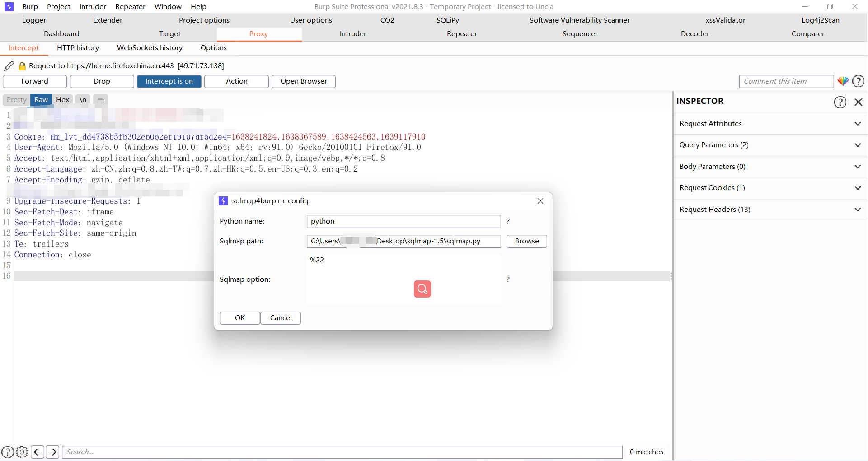
Task: Open the Extender tab
Action: click(108, 20)
